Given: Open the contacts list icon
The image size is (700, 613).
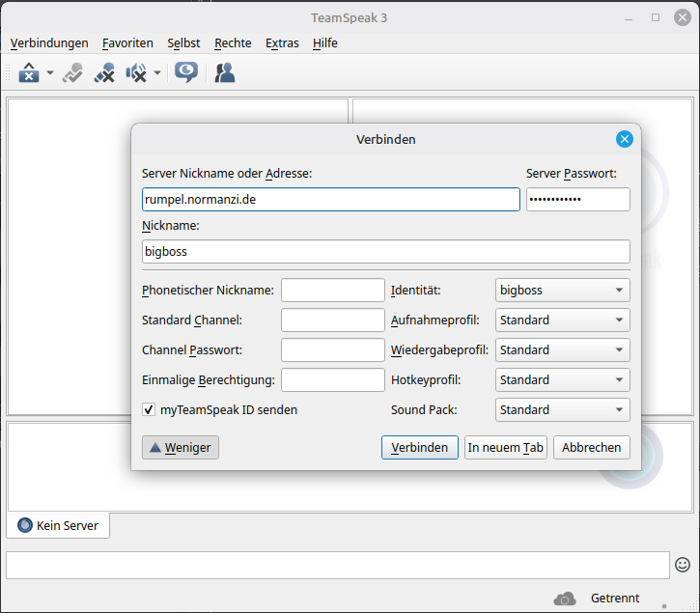Looking at the screenshot, I should [225, 72].
